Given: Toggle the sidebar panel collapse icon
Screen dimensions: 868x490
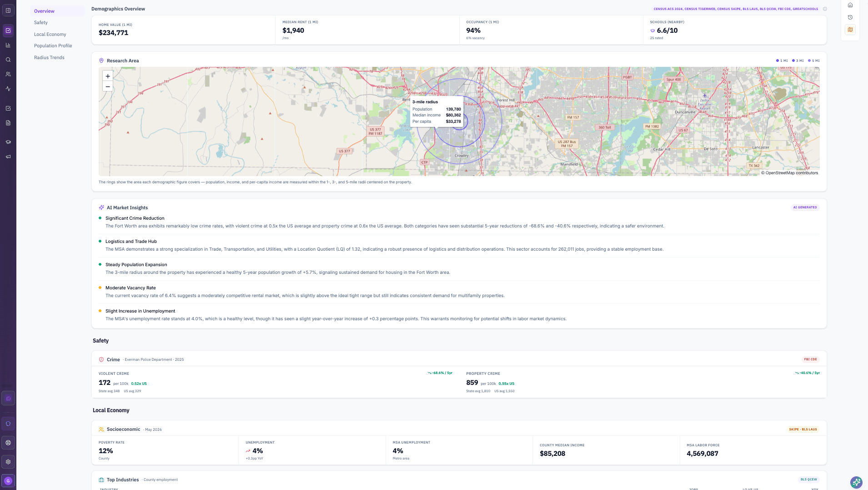Looking at the screenshot, I should tap(8, 10).
